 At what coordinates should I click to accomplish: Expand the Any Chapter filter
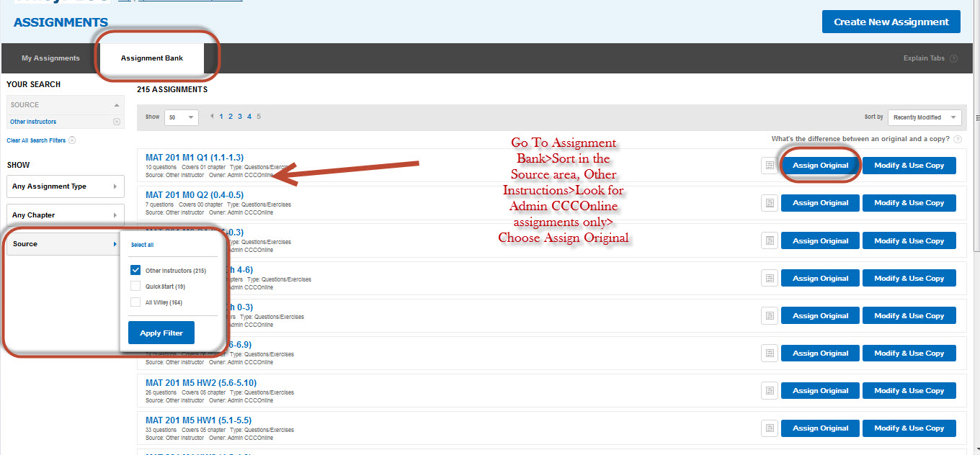click(66, 215)
